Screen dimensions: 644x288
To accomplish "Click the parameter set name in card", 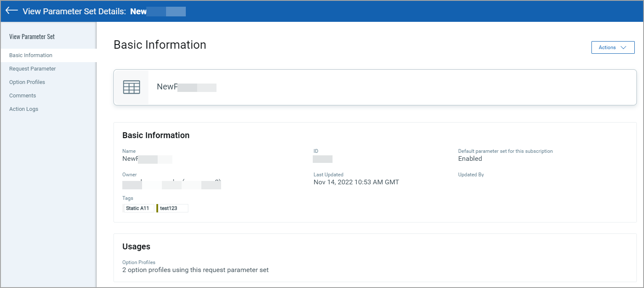I will 186,87.
